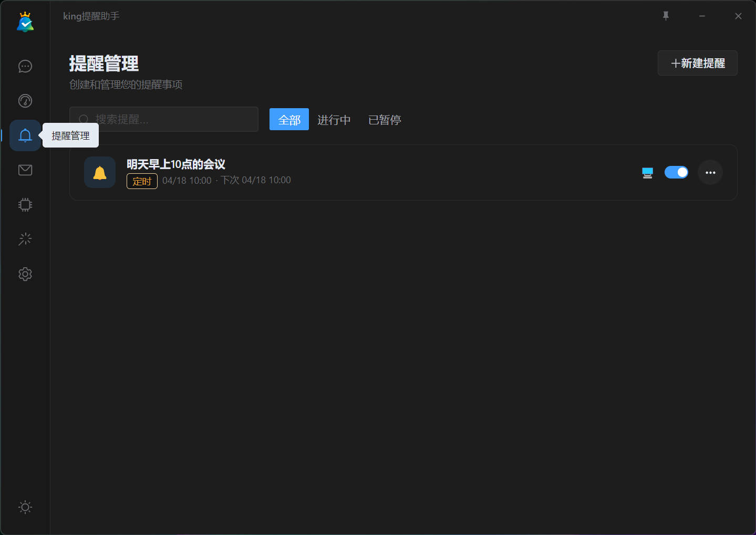The width and height of the screenshot is (756, 535).
Task: Open the dashboard panel in the sidebar
Action: tap(25, 101)
